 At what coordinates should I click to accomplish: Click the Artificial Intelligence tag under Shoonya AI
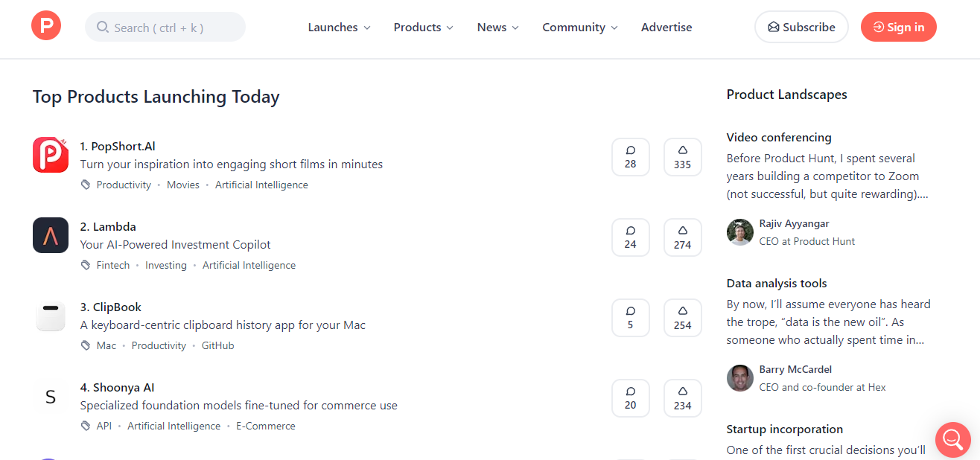(174, 426)
